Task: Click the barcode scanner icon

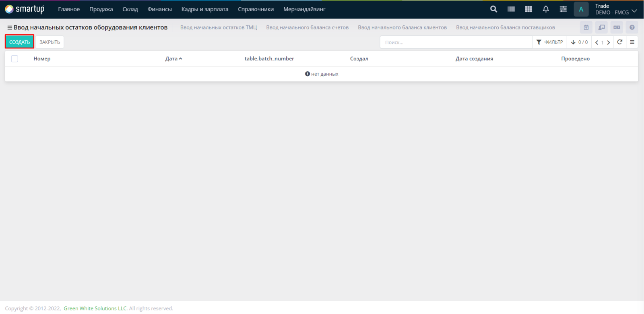Action: click(x=511, y=9)
